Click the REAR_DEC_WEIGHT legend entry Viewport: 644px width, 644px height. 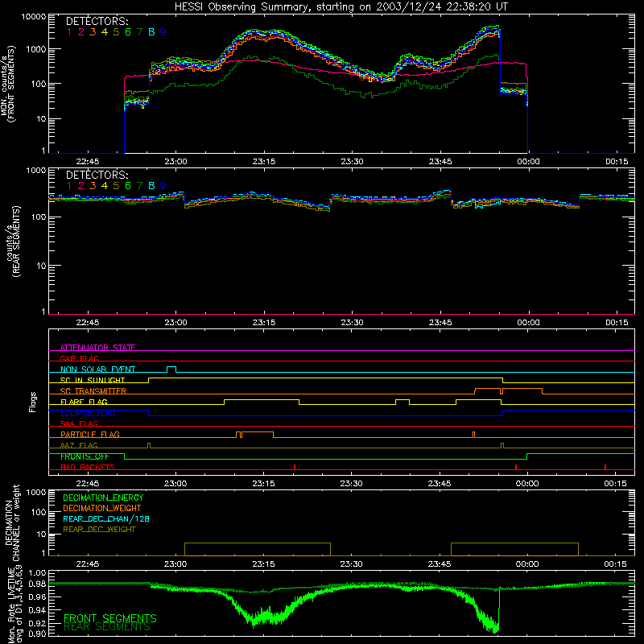point(99,530)
